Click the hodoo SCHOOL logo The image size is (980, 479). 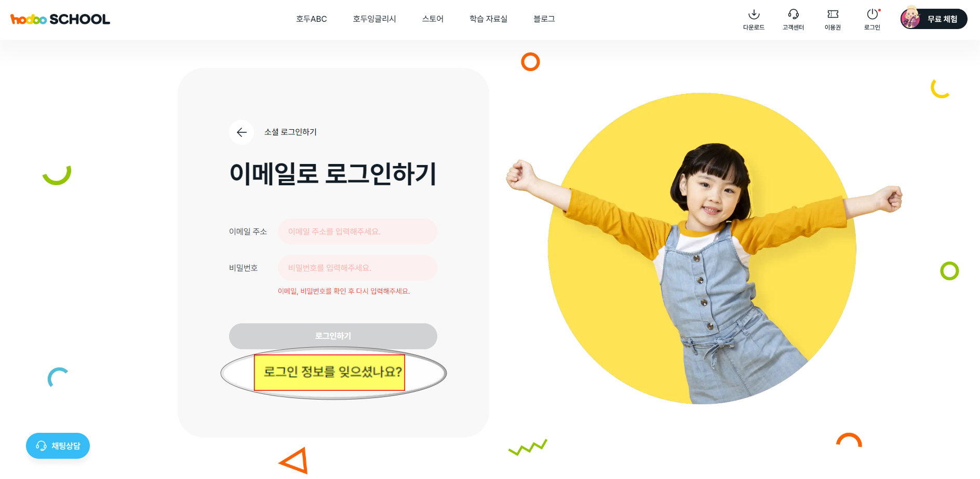coord(60,19)
